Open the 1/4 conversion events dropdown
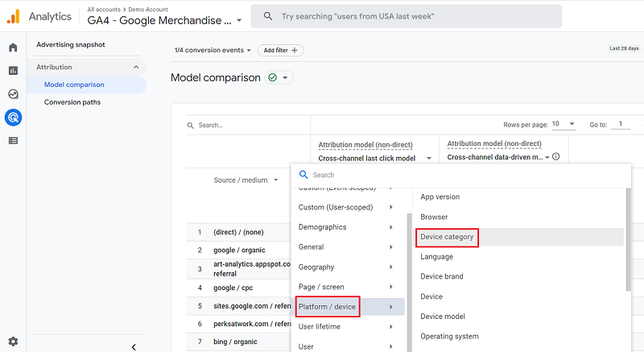This screenshot has height=352, width=644. click(213, 50)
